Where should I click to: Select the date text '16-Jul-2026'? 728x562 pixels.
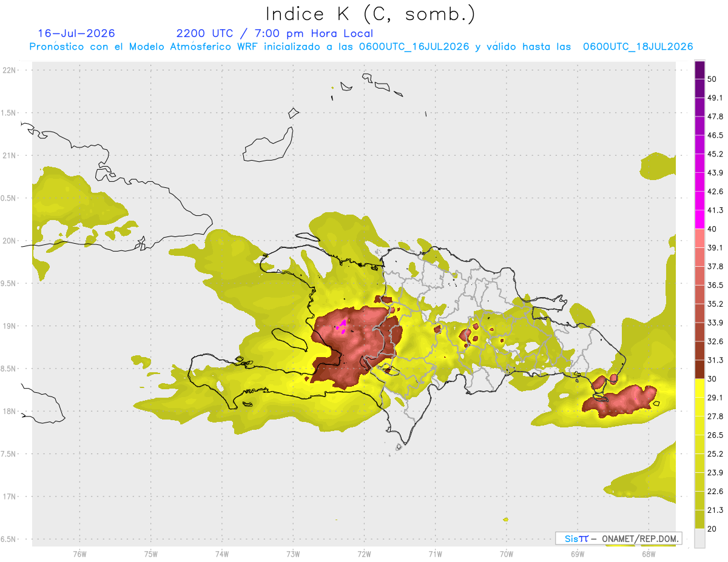[76, 33]
